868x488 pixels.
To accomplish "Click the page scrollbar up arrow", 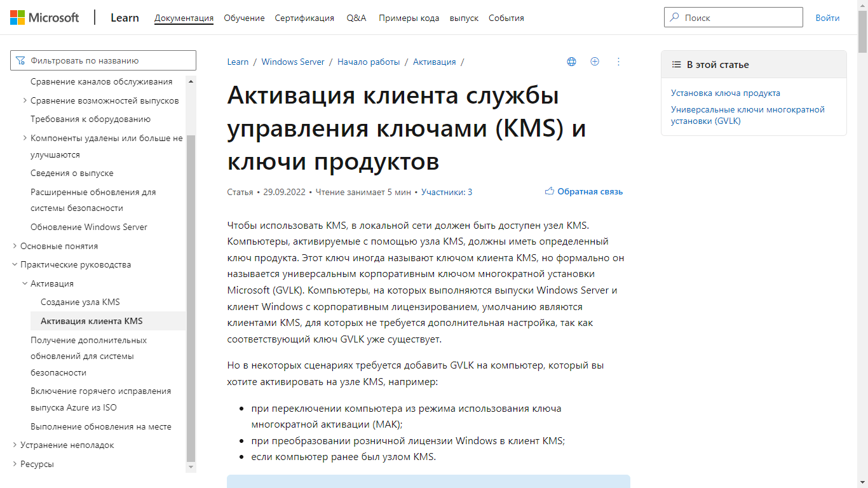I will tap(862, 5).
